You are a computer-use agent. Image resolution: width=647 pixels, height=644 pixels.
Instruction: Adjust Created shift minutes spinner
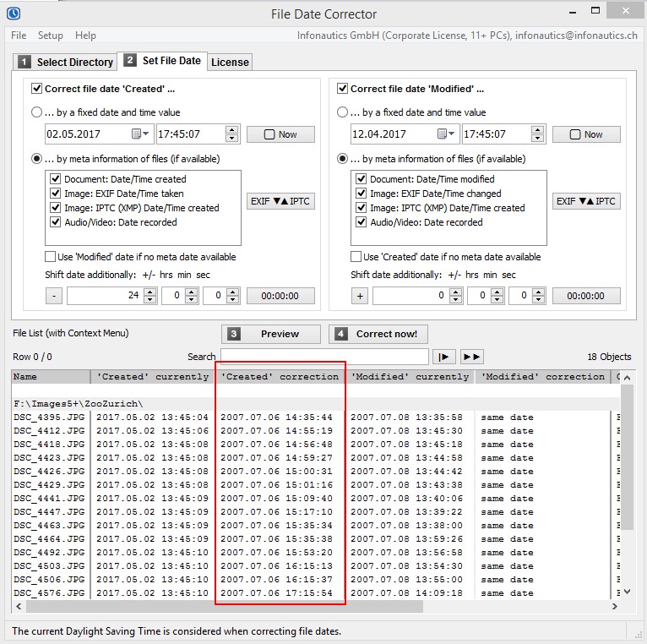click(192, 296)
